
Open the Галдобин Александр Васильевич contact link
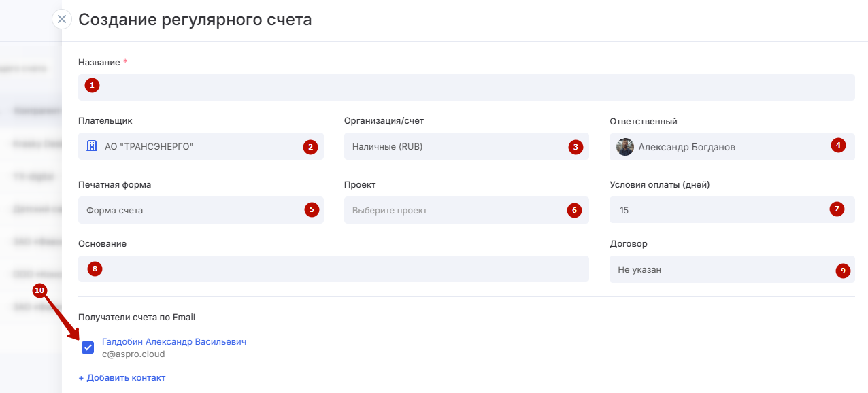[x=174, y=341]
